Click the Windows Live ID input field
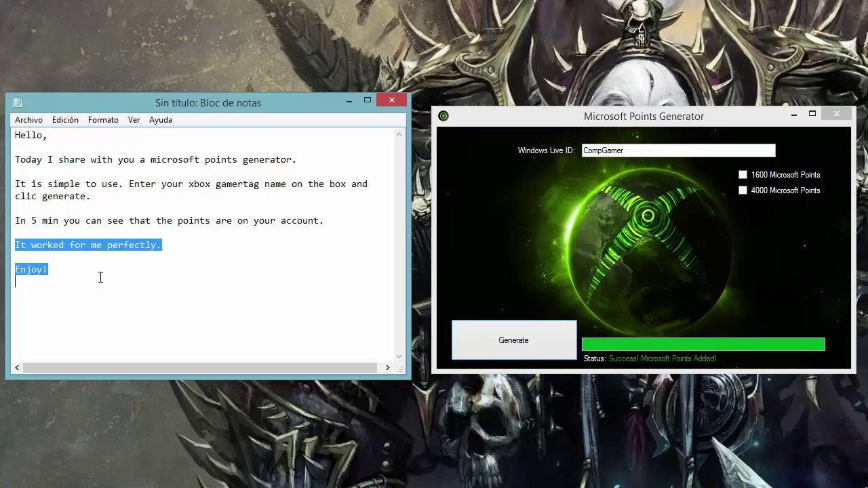The height and width of the screenshot is (488, 868). click(x=678, y=150)
